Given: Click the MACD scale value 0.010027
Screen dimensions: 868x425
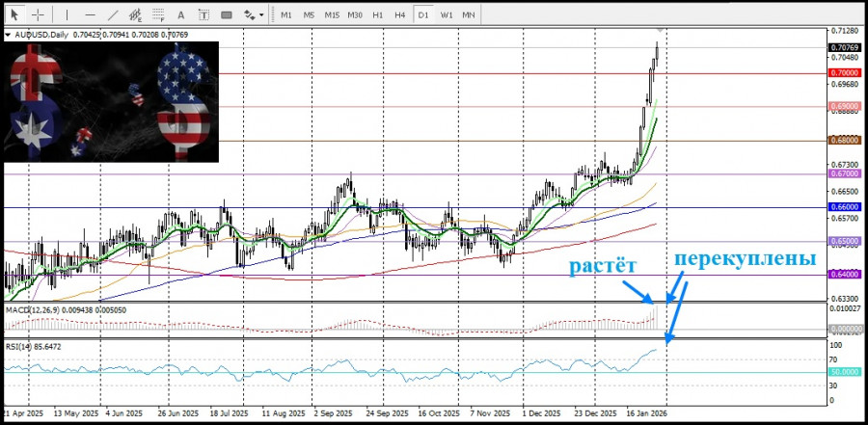Looking at the screenshot, I should [x=845, y=308].
